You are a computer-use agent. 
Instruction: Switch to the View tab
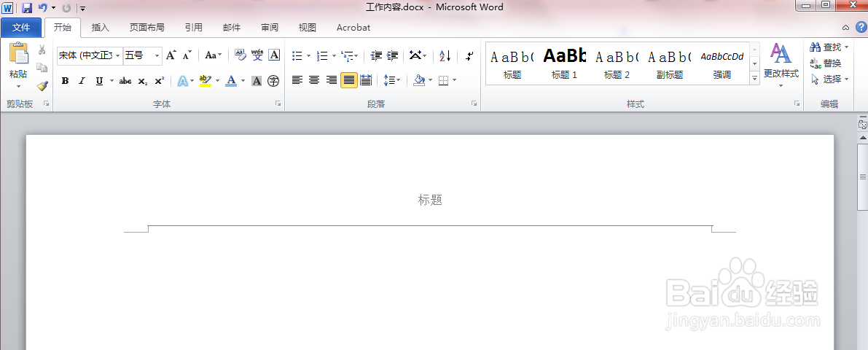pyautogui.click(x=308, y=27)
